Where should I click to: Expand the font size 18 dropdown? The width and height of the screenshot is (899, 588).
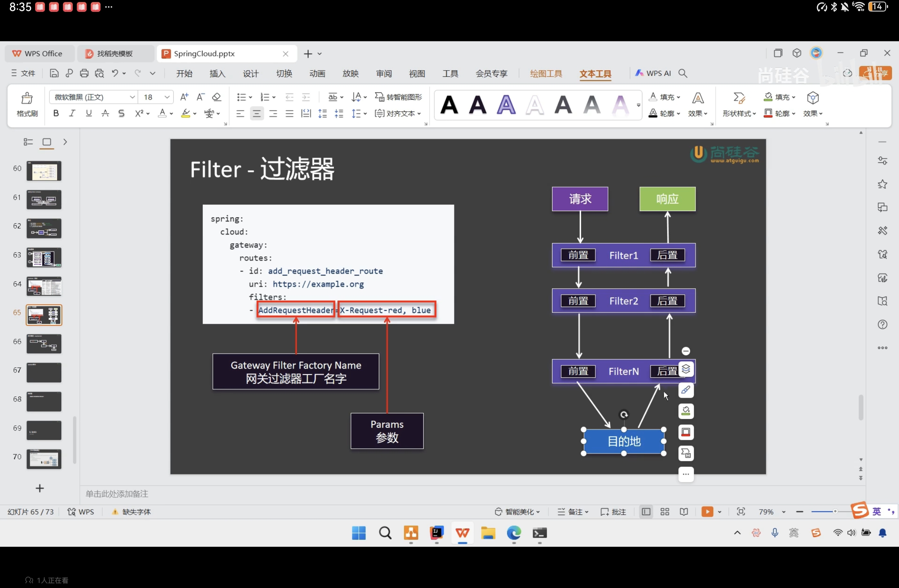click(x=167, y=97)
